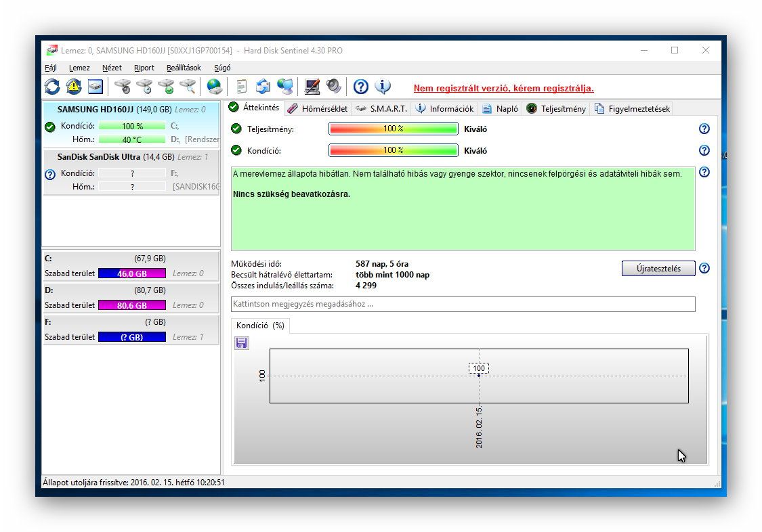Screen dimensions: 762x532
Task: Click the D: partition header row
Action: point(131,290)
